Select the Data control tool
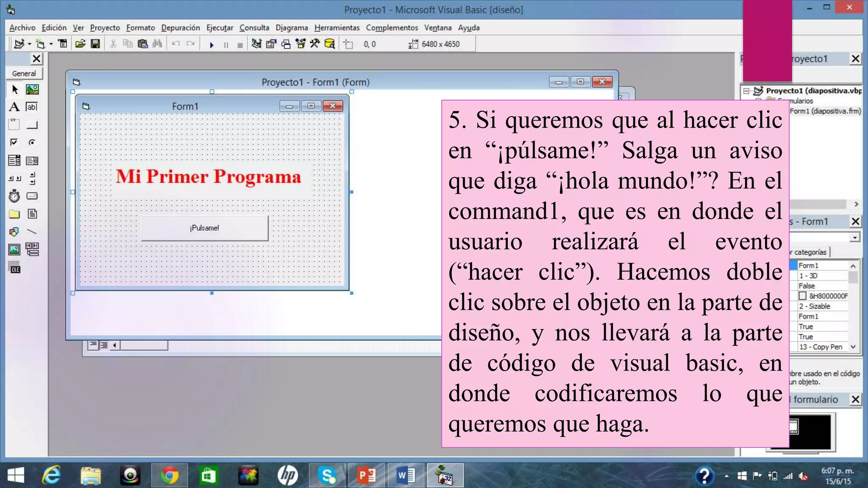Screen dimensions: 868x488 (32, 250)
